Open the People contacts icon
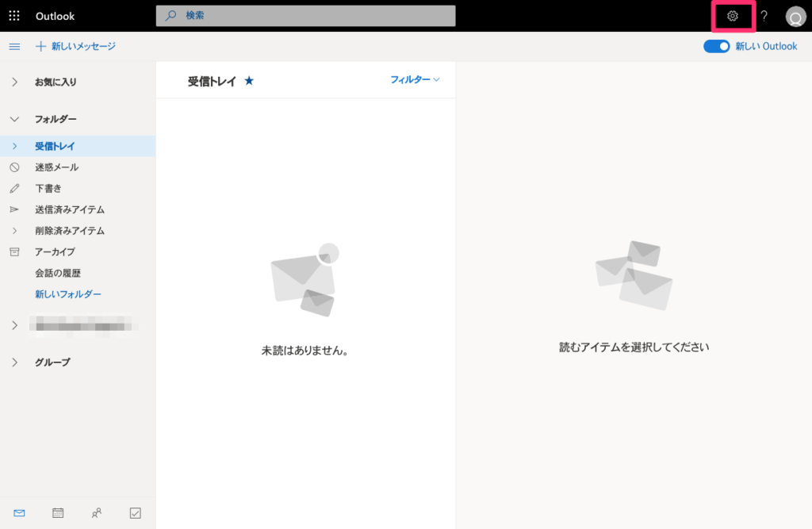812x529 pixels. click(97, 513)
